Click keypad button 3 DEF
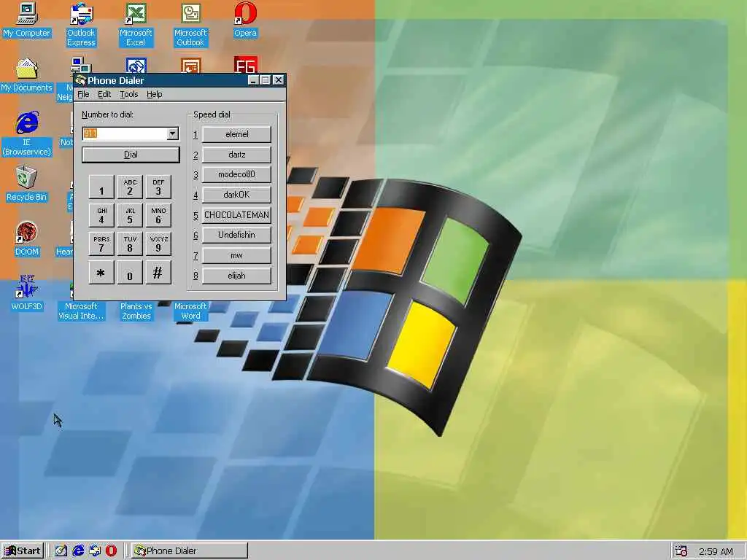 158,187
